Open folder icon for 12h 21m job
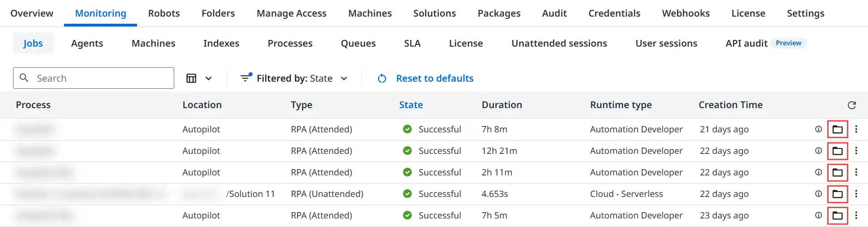The height and width of the screenshot is (227, 868). tap(837, 151)
